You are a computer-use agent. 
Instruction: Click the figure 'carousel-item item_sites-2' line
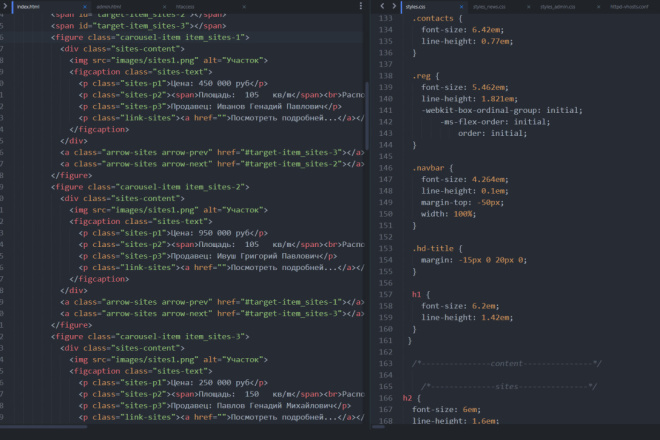150,187
